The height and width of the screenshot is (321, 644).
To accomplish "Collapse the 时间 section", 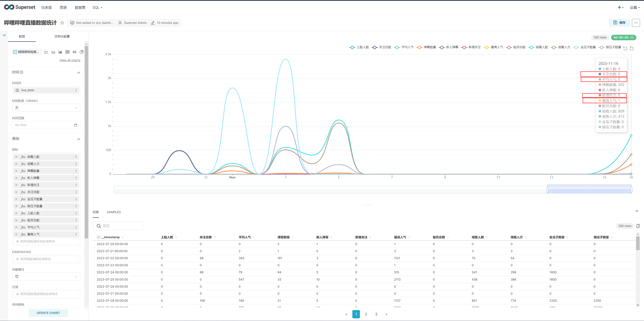I will [x=79, y=73].
